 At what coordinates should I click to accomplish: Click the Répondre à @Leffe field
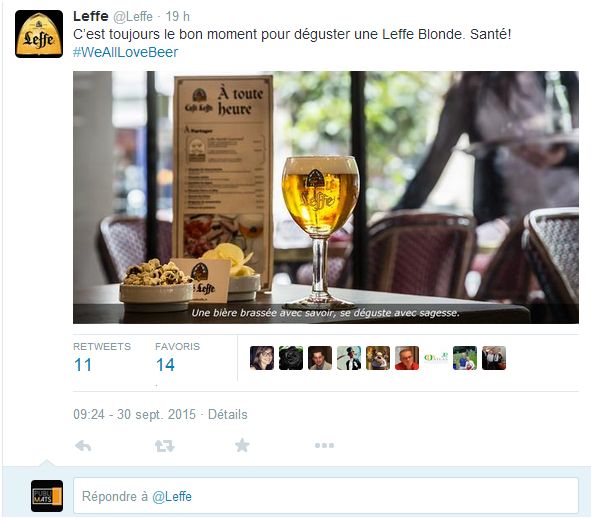click(326, 496)
